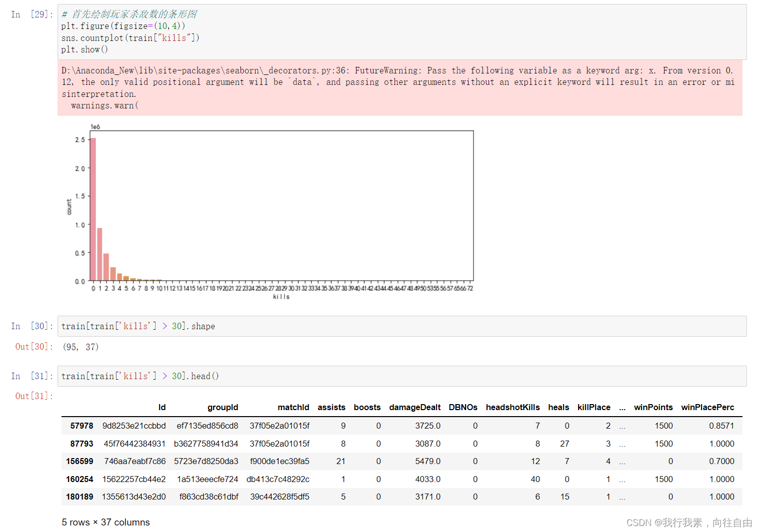Click the bar for 1 kills
This screenshot has height=532, width=759.
click(99, 254)
